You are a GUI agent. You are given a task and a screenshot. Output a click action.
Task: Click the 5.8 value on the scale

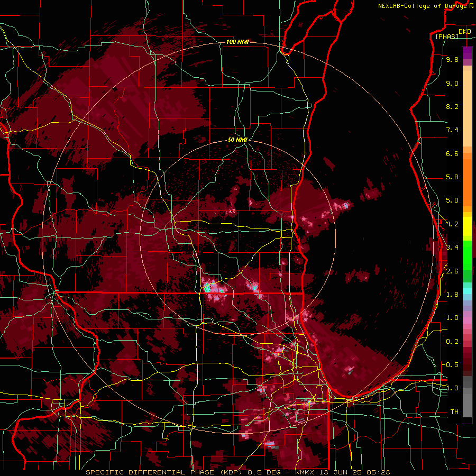[452, 177]
